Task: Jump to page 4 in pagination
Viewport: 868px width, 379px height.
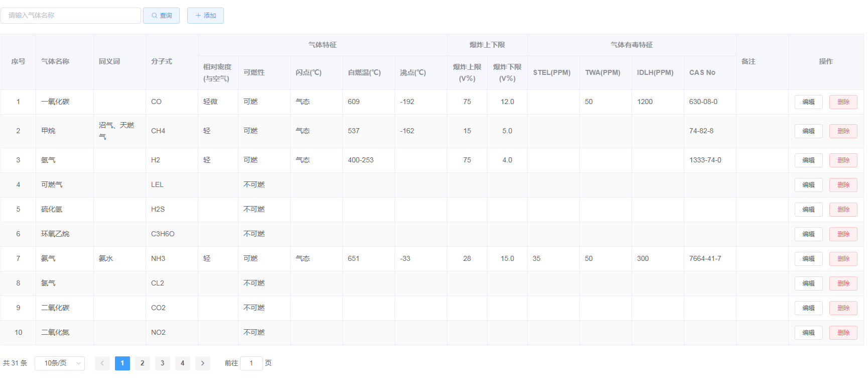Action: [x=182, y=363]
